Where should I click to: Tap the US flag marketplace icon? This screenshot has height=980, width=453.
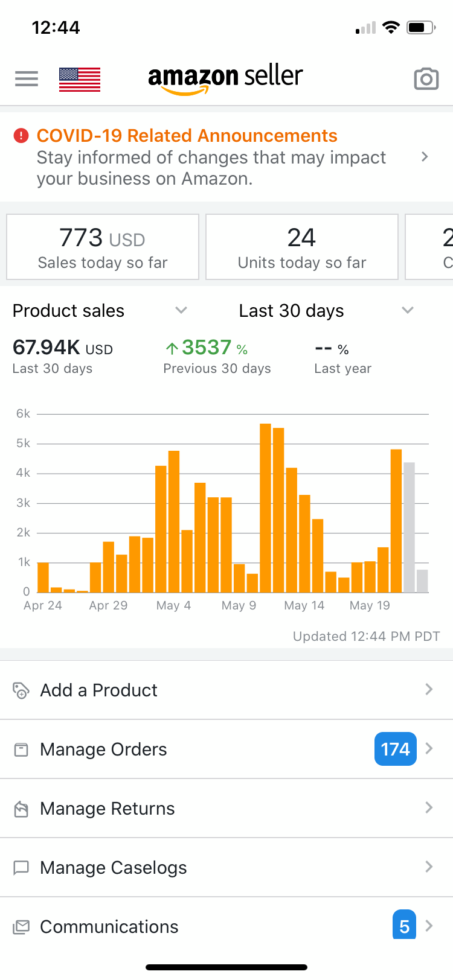pos(80,79)
